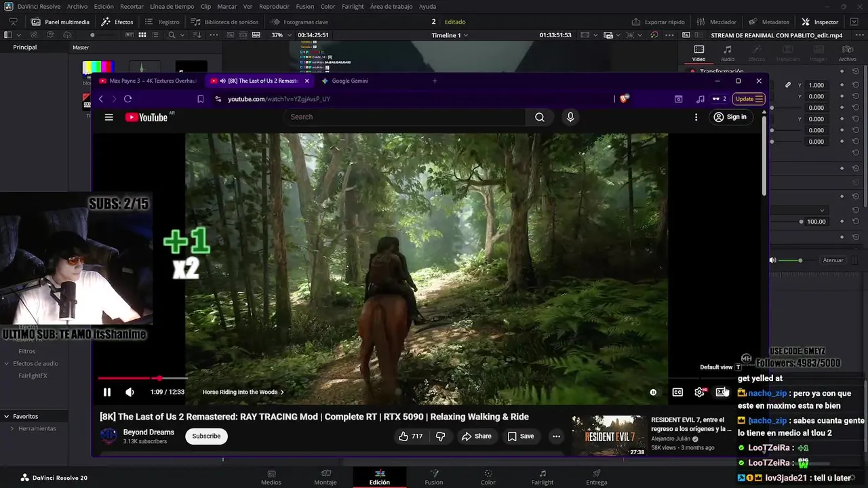Focus the YouTube search box
The image size is (868, 488).
click(x=405, y=117)
